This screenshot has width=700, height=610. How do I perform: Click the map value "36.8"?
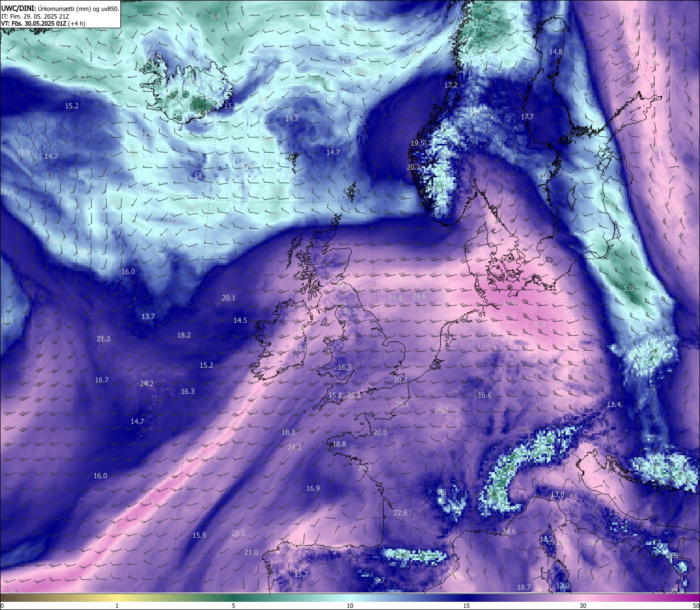[x=539, y=324]
